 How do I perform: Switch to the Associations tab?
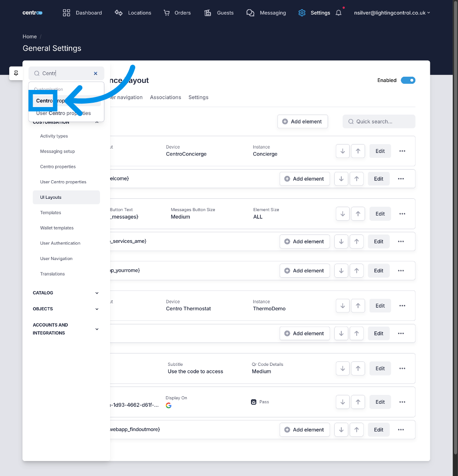[x=166, y=97]
